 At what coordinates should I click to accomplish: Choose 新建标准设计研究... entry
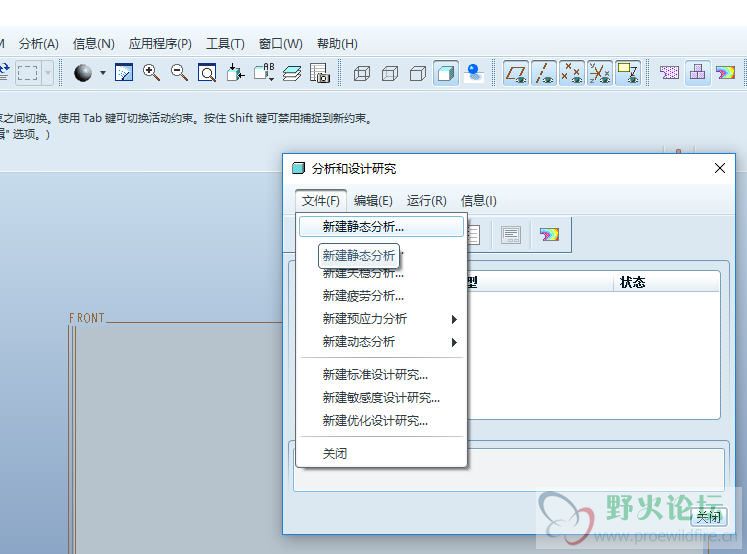point(381,375)
